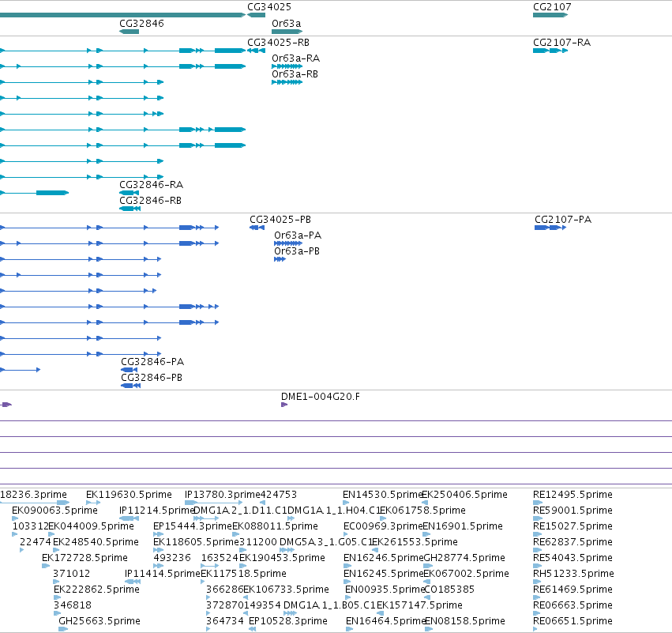Select the Or63a-RB transcript label
672x633 pixels.
(x=295, y=74)
